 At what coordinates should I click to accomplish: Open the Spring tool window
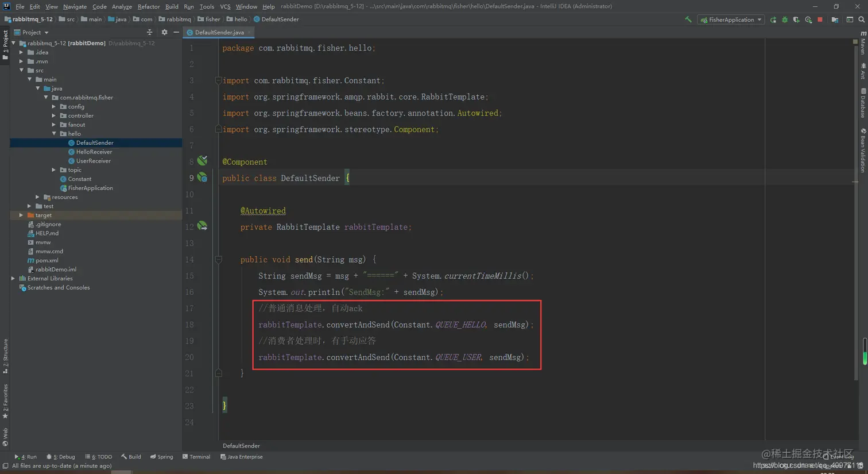click(161, 457)
